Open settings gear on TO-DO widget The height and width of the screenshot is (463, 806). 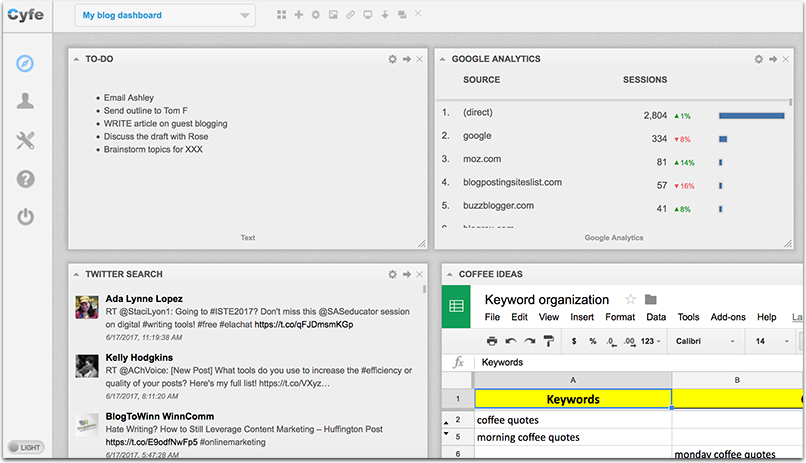(393, 60)
